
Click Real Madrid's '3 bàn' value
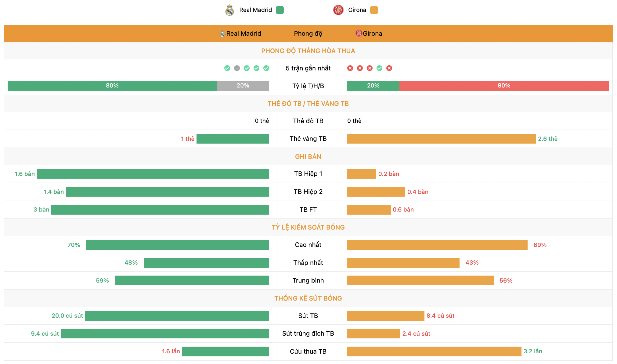[41, 209]
